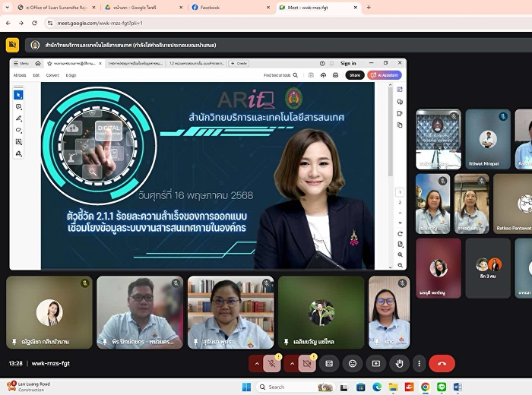532x395 pixels.
Task: Click Find text or tools search
Action: tap(280, 75)
